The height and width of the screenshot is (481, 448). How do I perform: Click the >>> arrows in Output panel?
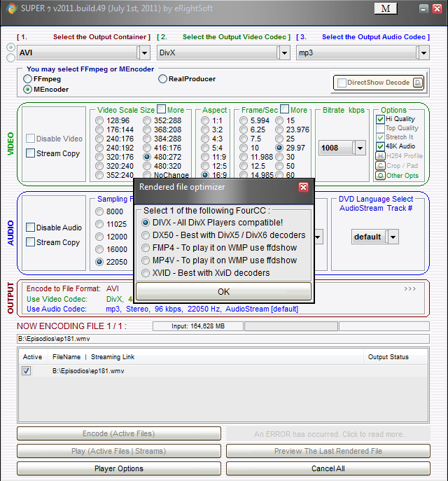click(x=409, y=288)
